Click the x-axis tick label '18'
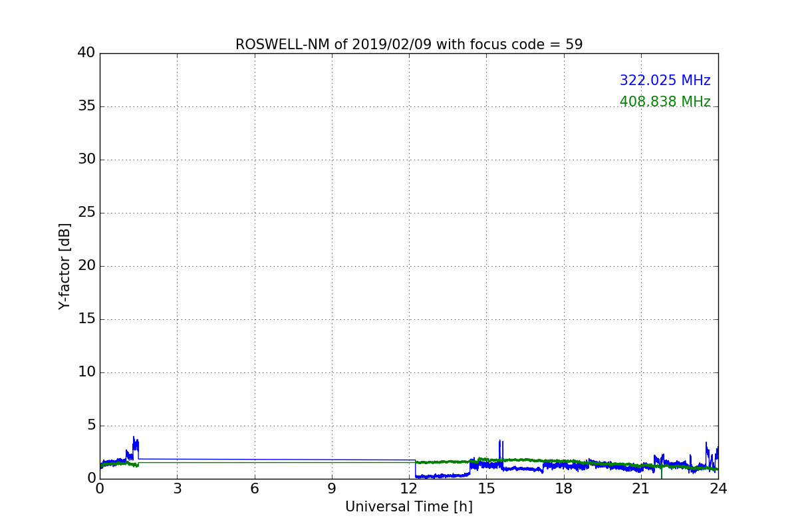Viewport: 798px width, 532px height. (x=564, y=489)
